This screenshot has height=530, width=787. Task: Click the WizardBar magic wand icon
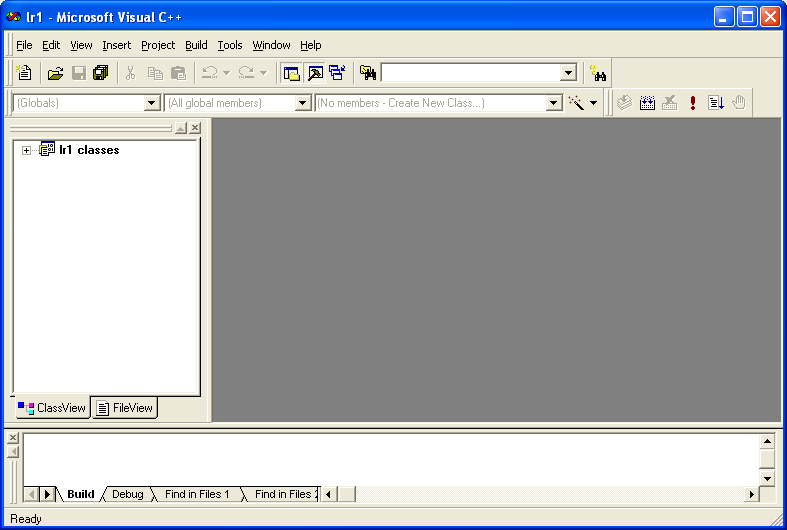[576, 103]
